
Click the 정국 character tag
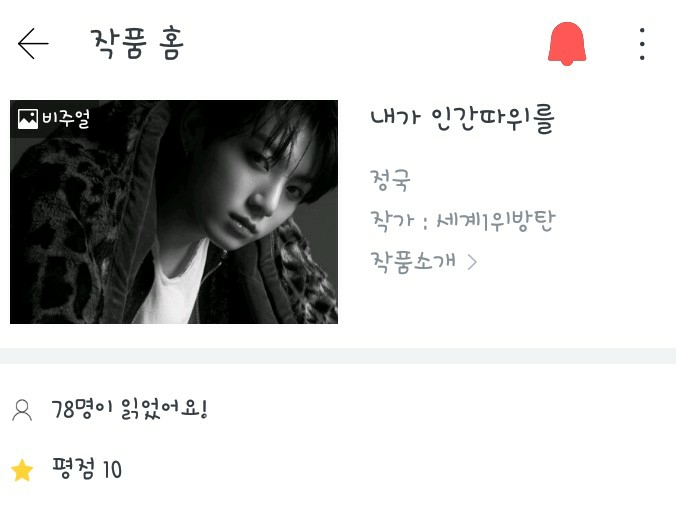click(390, 180)
